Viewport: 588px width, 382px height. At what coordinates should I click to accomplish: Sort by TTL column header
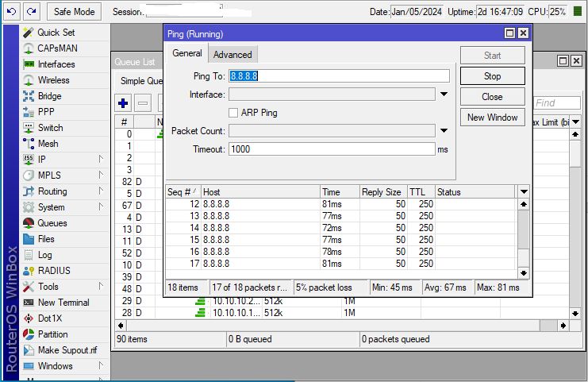point(421,192)
